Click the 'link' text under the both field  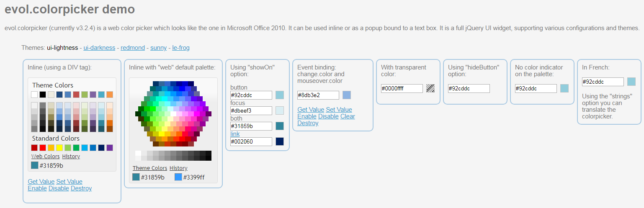click(235, 134)
